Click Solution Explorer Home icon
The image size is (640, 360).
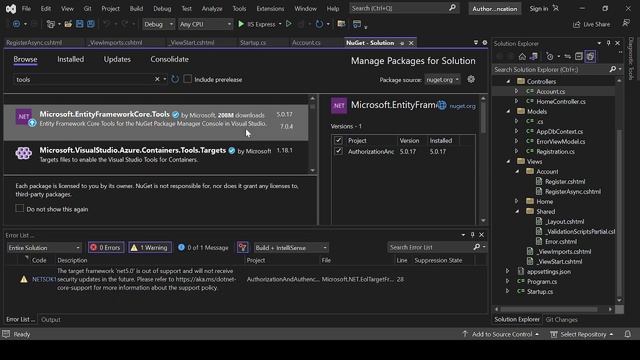[522, 56]
